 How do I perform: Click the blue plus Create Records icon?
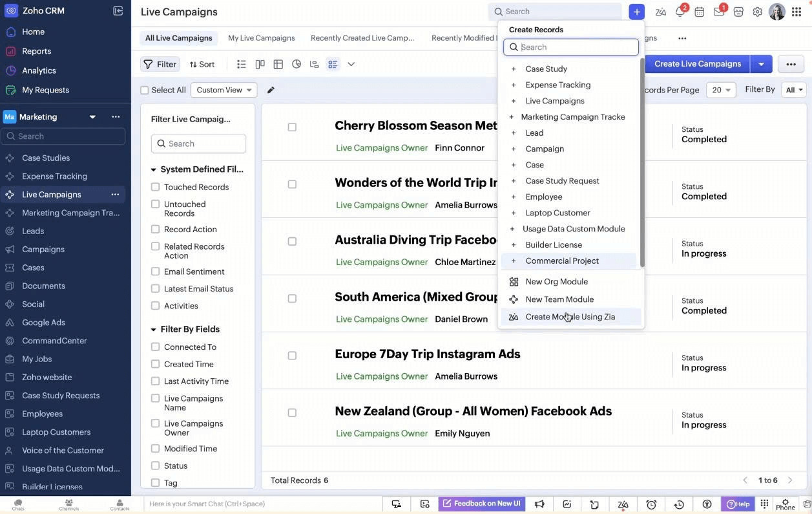(636, 12)
